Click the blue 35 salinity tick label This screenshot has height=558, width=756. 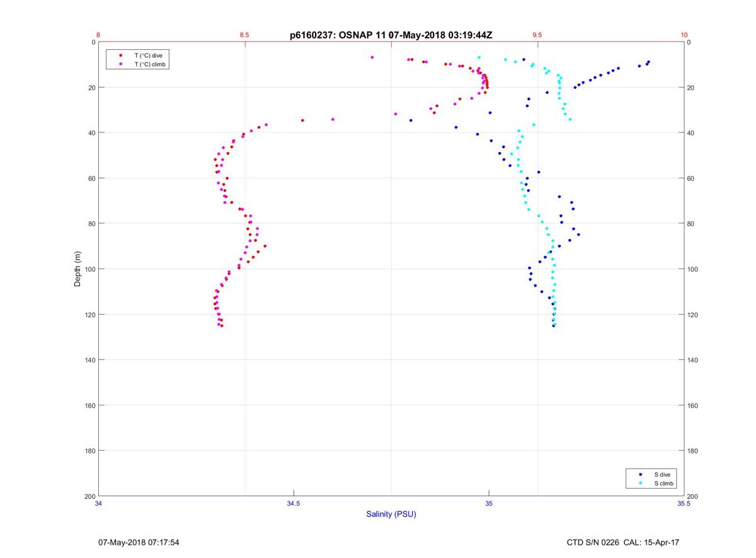489,503
